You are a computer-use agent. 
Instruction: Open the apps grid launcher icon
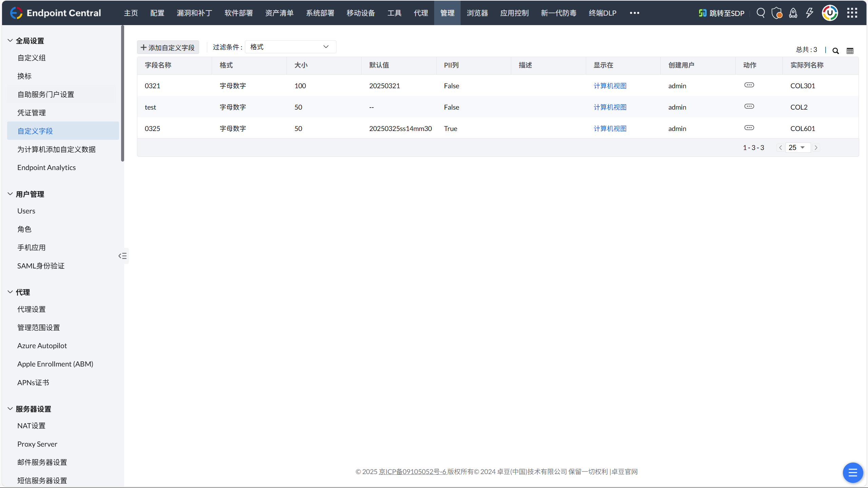point(852,13)
